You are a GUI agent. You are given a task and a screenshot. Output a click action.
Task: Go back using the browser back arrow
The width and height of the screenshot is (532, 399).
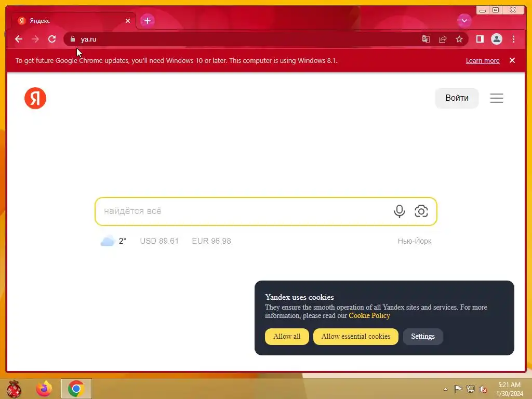(x=19, y=39)
